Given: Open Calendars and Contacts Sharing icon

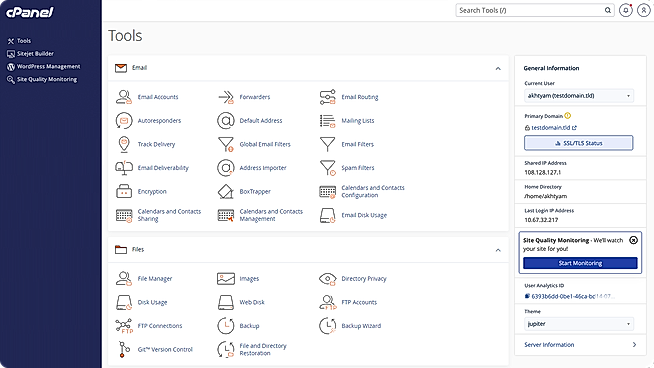Looking at the screenshot, I should (x=124, y=215).
